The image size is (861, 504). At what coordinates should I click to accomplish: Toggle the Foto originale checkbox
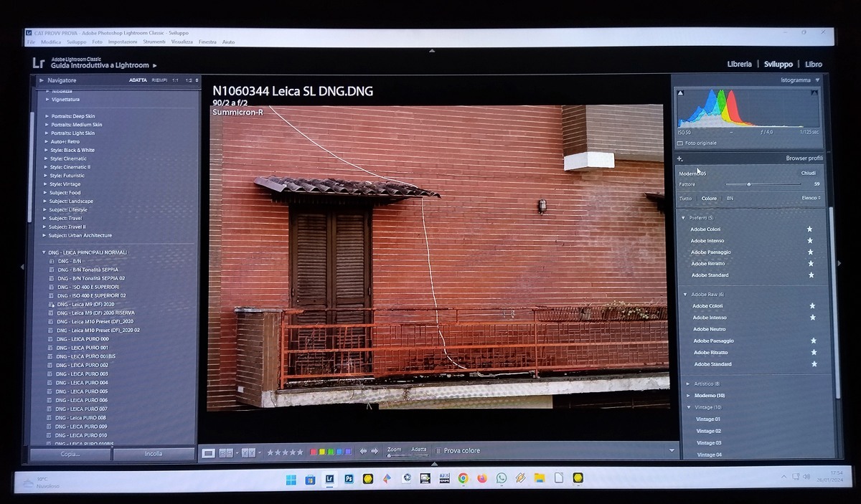coord(680,143)
